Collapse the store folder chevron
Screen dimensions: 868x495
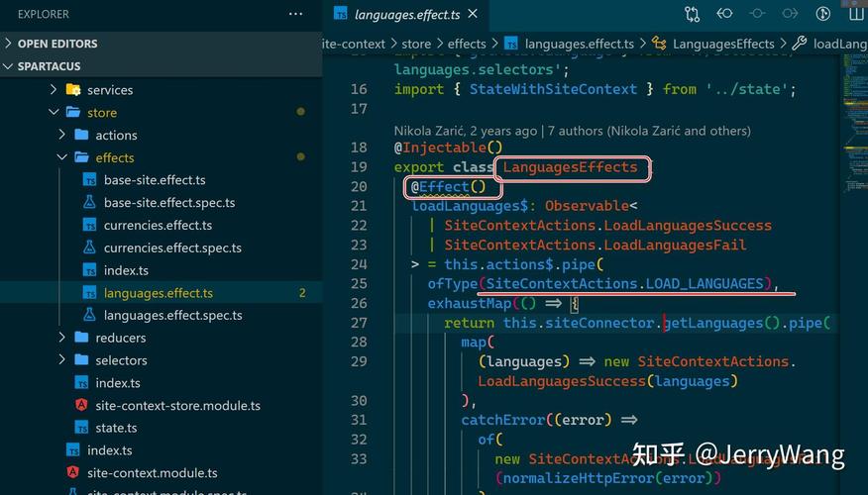pyautogui.click(x=54, y=112)
